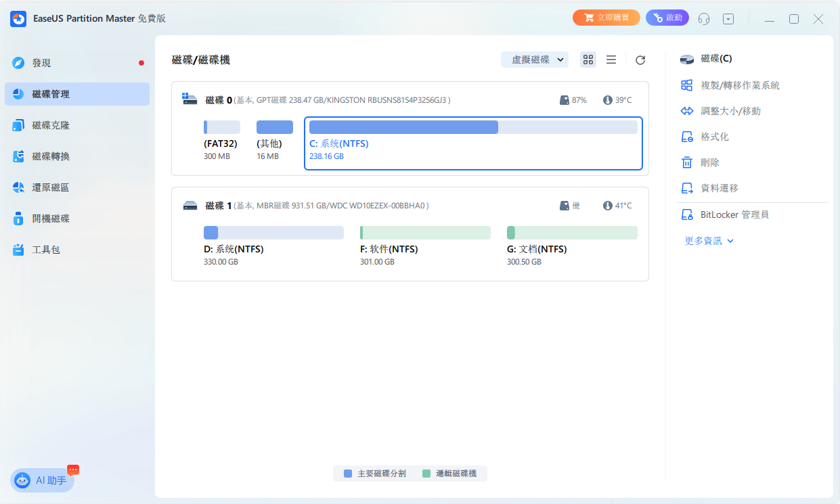Select the G: 文档 NTFS partition

pyautogui.click(x=572, y=246)
